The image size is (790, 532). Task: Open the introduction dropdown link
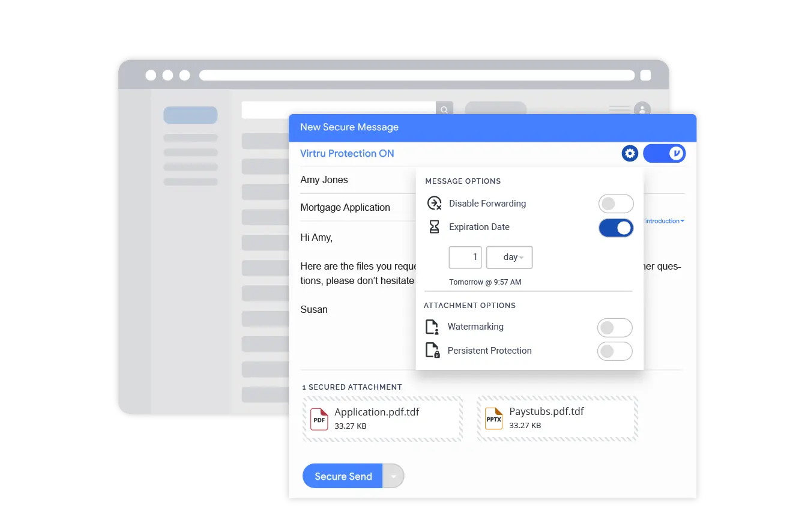[664, 221]
